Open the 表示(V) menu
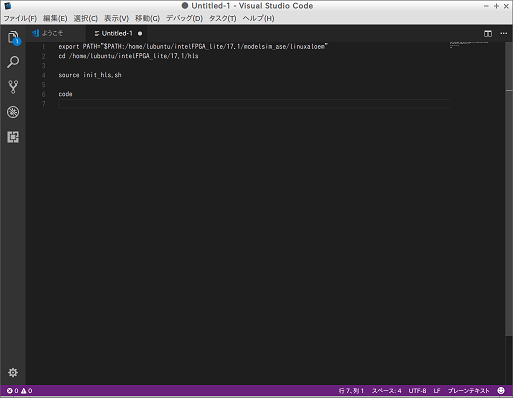513x398 pixels. pos(116,18)
